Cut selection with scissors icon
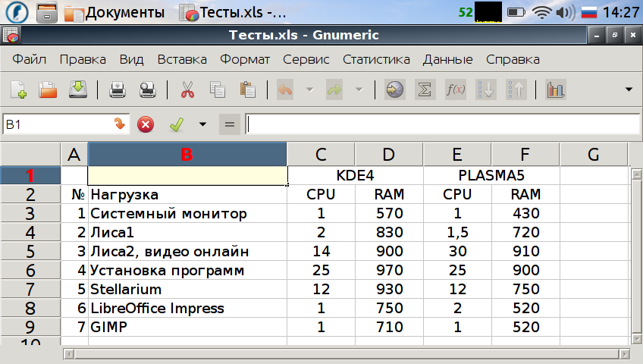This screenshot has width=643, height=364. coord(187,89)
